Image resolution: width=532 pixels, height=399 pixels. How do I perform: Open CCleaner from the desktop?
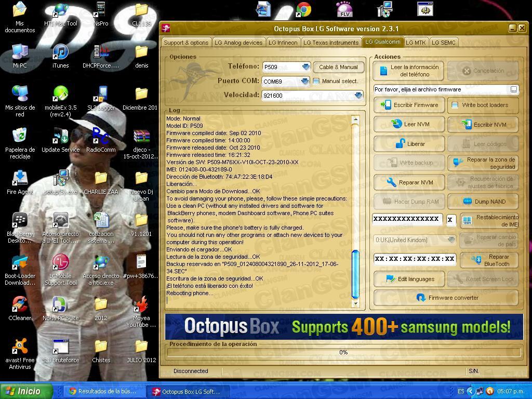click(20, 309)
